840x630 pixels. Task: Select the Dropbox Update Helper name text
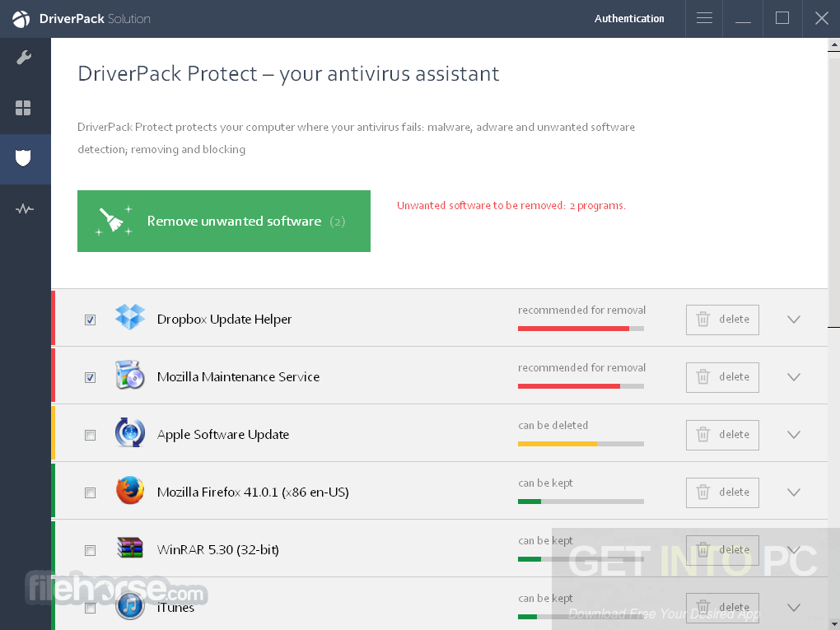(x=224, y=320)
